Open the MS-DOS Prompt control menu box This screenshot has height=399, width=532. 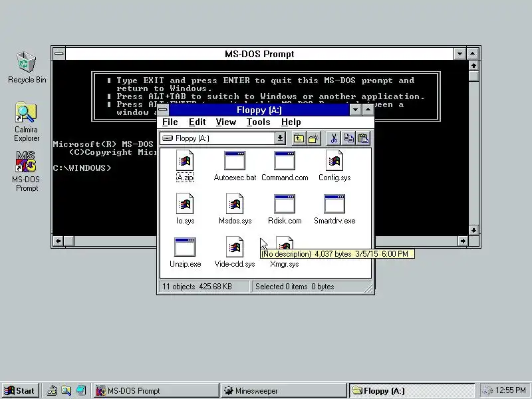tap(59, 54)
